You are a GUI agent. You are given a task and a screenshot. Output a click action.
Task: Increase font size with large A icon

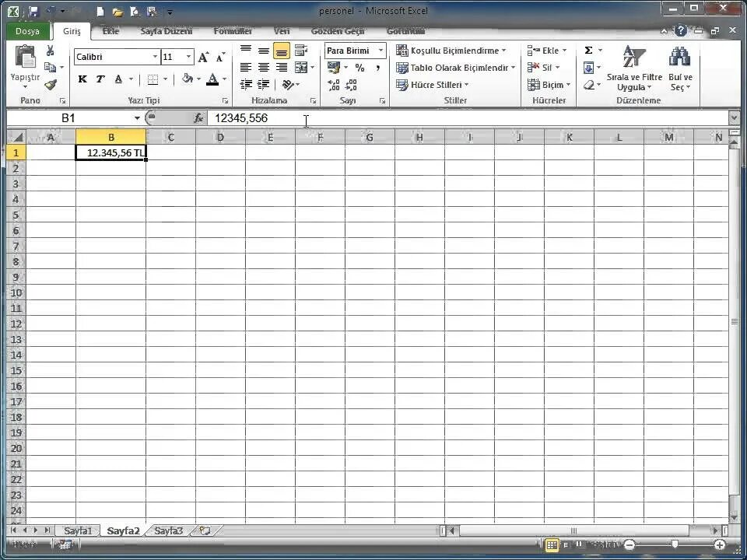(x=203, y=57)
